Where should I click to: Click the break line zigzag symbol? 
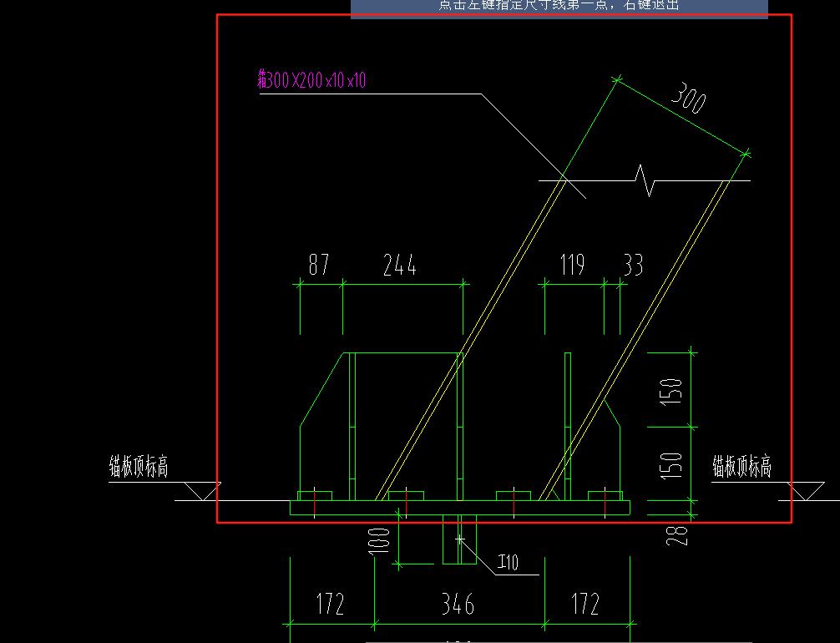(x=645, y=180)
